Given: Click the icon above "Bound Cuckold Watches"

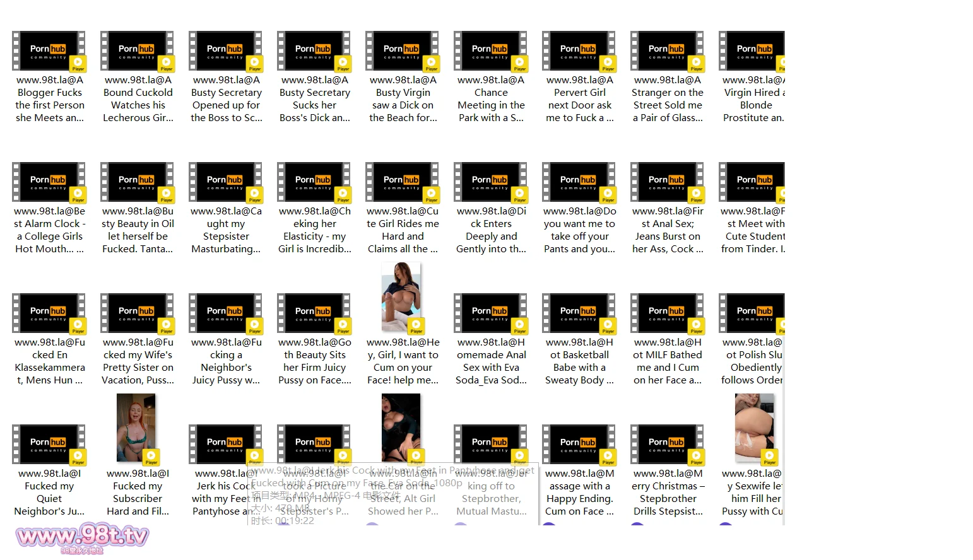Looking at the screenshot, I should click(x=138, y=50).
